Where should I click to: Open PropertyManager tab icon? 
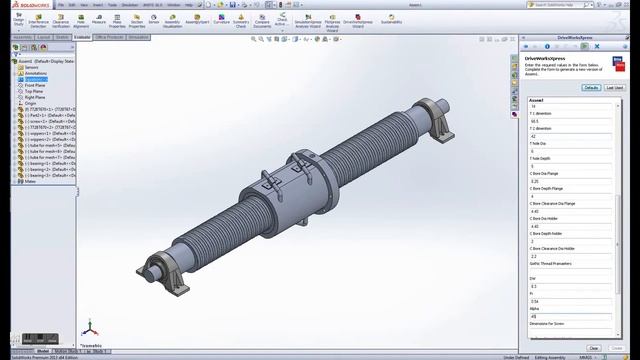pos(24,47)
